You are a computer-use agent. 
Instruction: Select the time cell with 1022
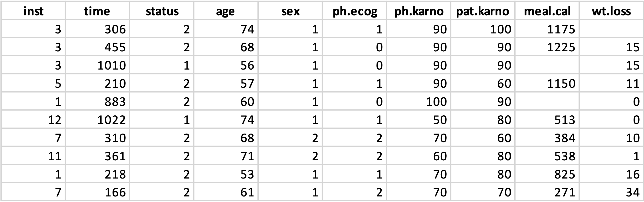click(x=97, y=119)
